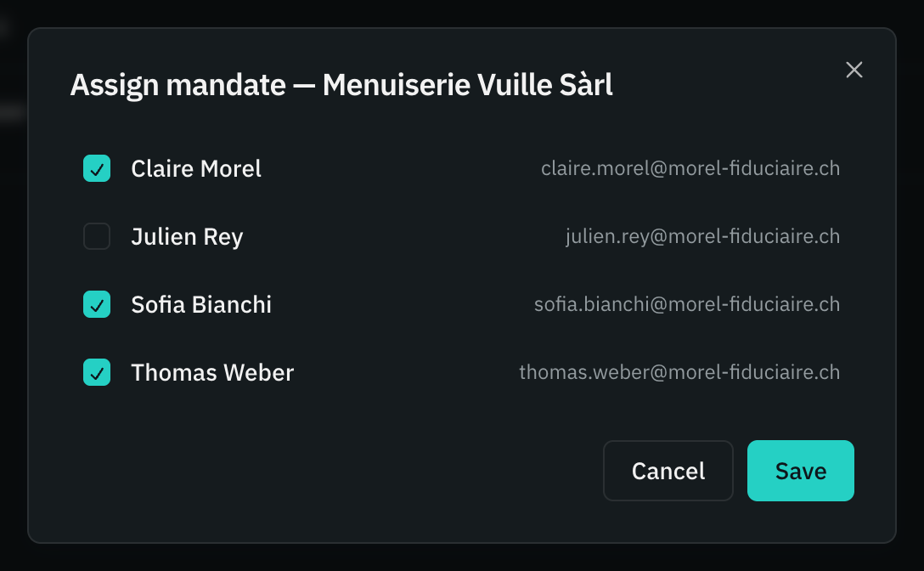Click thomas.weber@morel-fiduciaire.ch email address
Viewport: 924px width, 571px height.
click(x=679, y=372)
